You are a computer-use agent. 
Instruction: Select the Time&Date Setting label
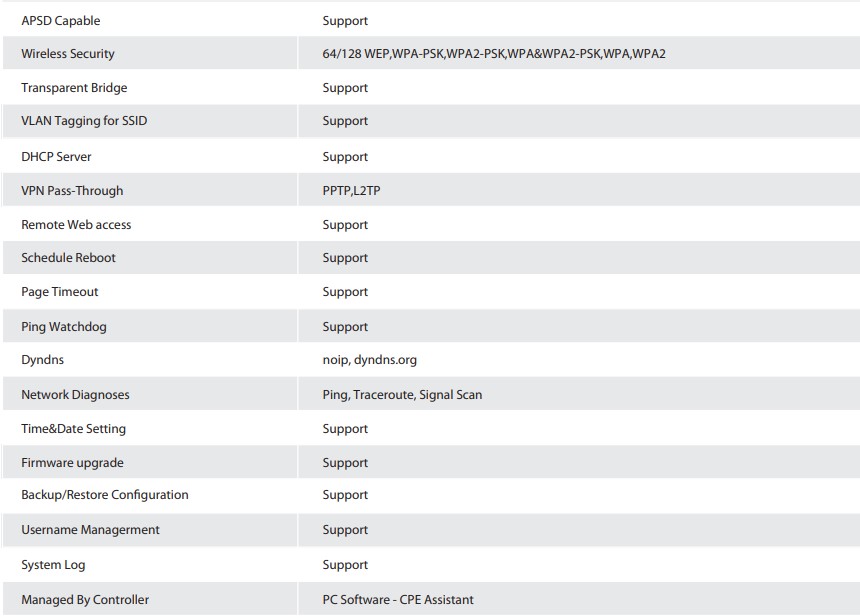coord(73,429)
